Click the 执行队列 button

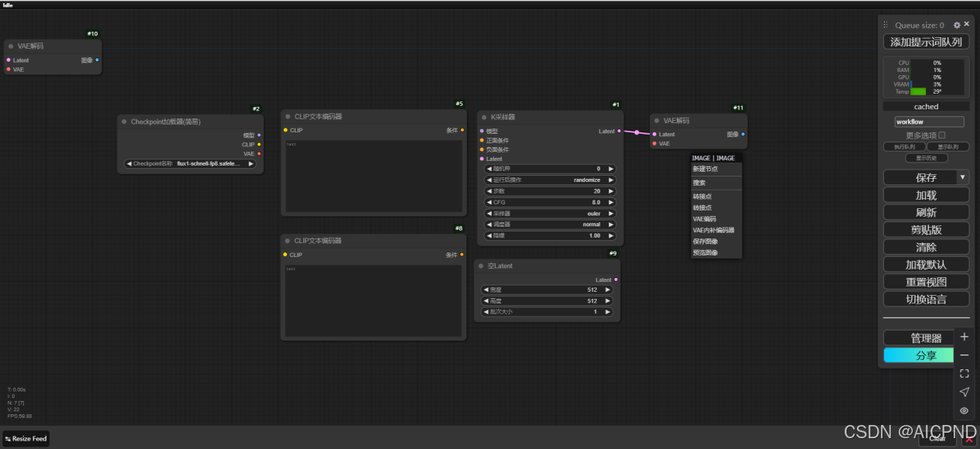click(x=904, y=146)
